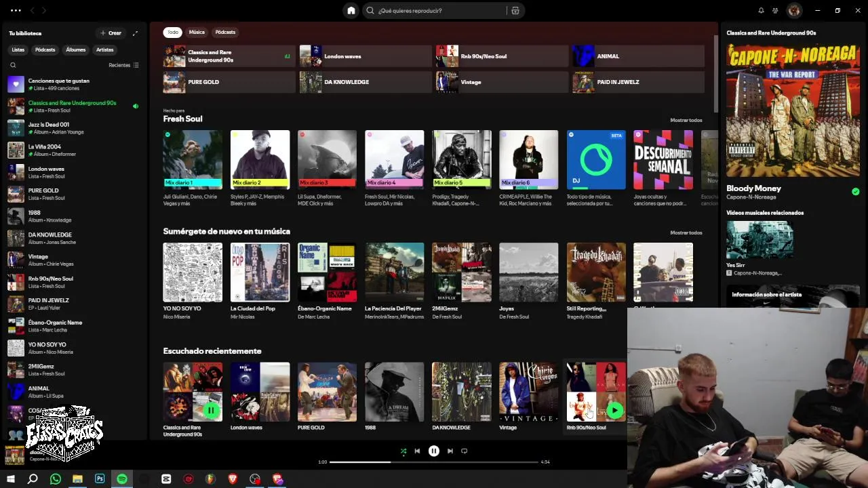Open the Recientes sort dropdown
The height and width of the screenshot is (488, 868).
pyautogui.click(x=123, y=65)
